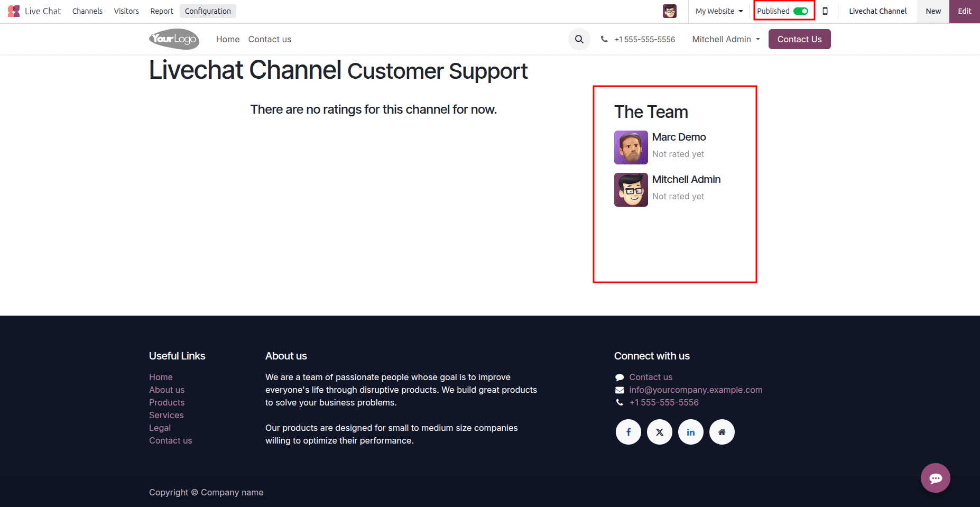Open the user avatar menu in the top bar
Screen dimensions: 980x507
tap(670, 11)
